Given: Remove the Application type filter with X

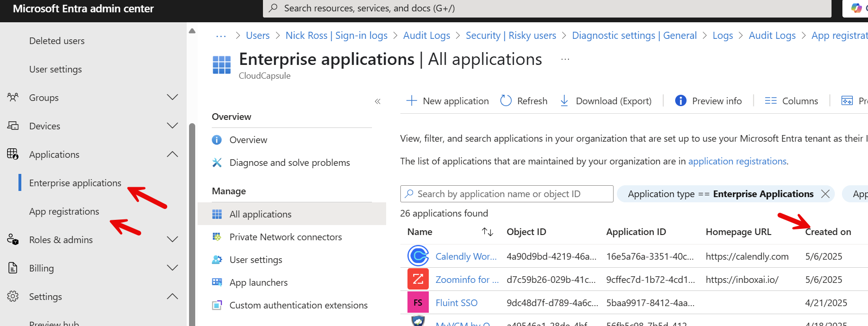Looking at the screenshot, I should pos(825,194).
